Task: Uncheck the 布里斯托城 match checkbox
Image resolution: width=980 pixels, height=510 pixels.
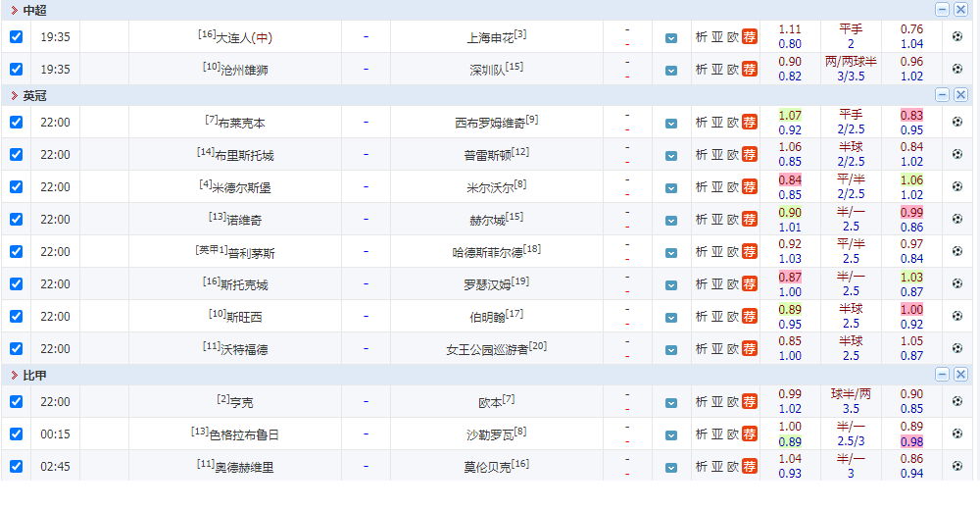Action: 17,155
